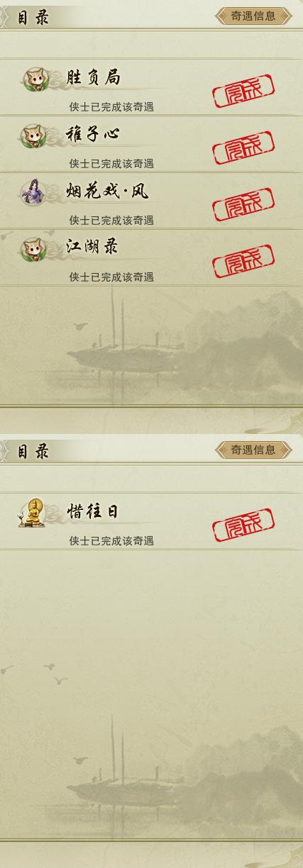The width and height of the screenshot is (303, 868).
Task: Click the red seal stamp on 稚子心 row
Action: click(243, 148)
